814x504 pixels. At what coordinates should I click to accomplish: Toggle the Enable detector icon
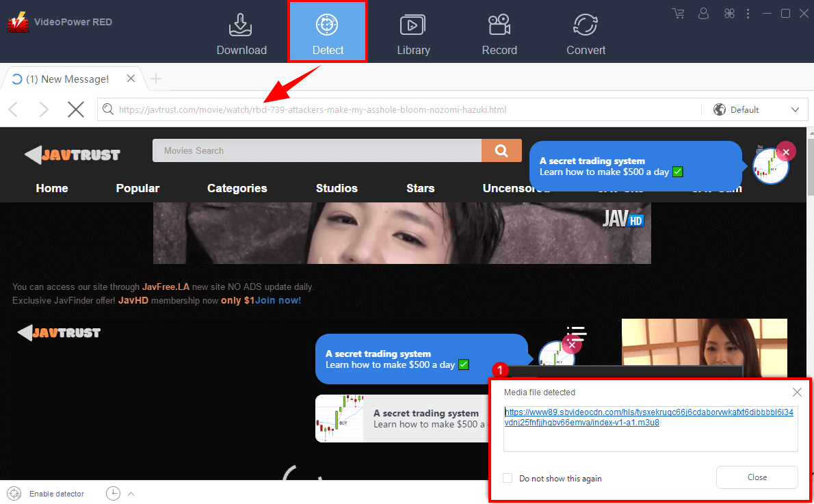point(14,494)
